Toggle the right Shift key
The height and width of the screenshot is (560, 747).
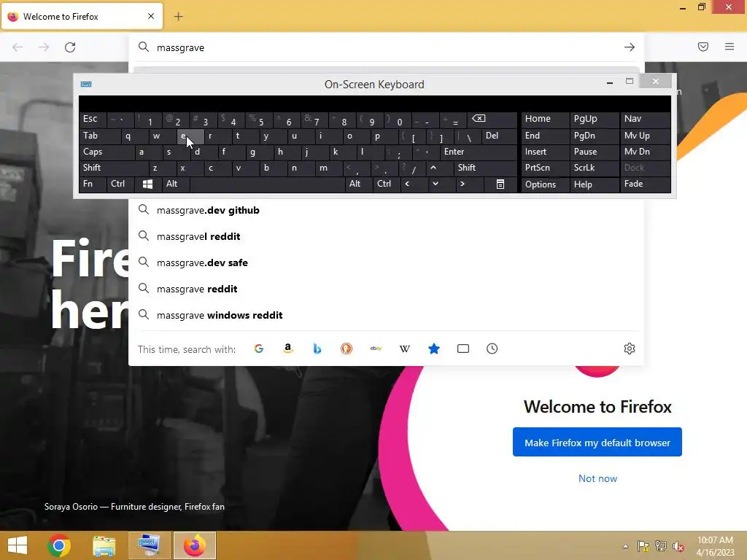(485, 168)
